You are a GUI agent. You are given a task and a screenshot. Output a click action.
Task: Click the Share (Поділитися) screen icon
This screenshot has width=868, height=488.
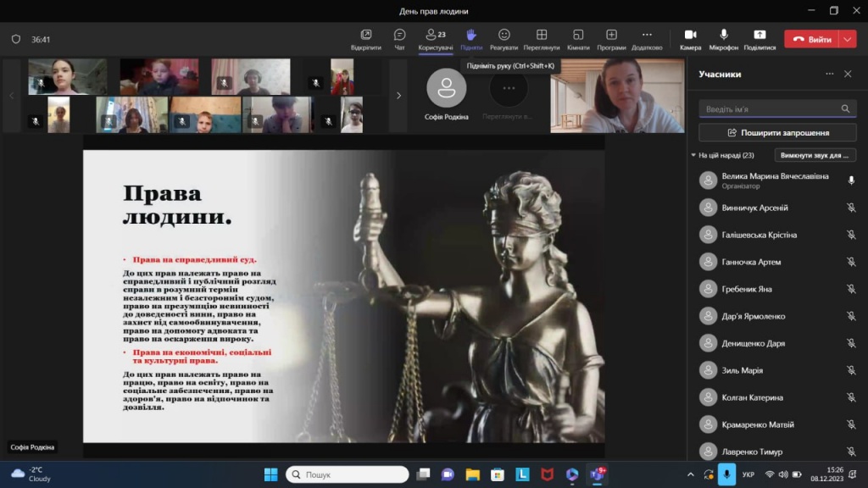(x=759, y=39)
